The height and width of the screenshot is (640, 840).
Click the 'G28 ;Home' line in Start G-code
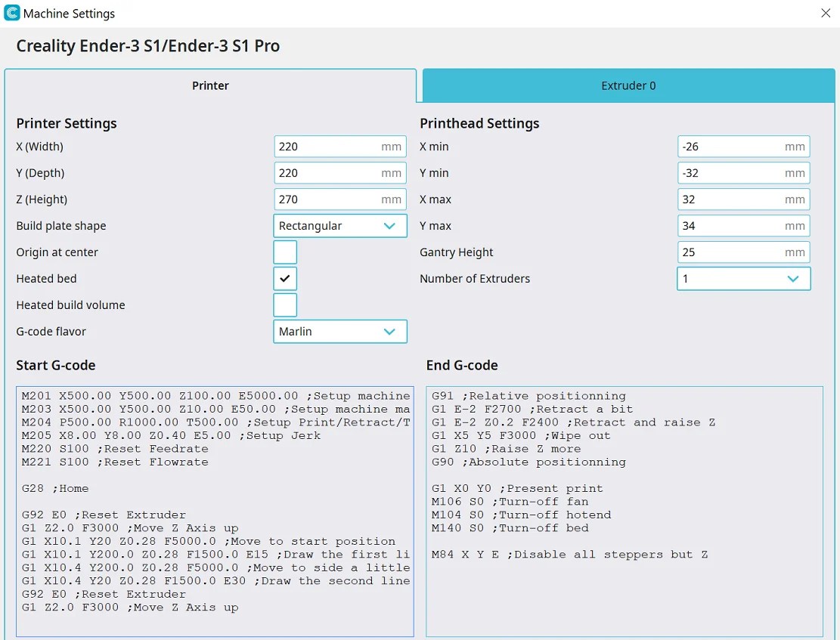[x=55, y=488]
